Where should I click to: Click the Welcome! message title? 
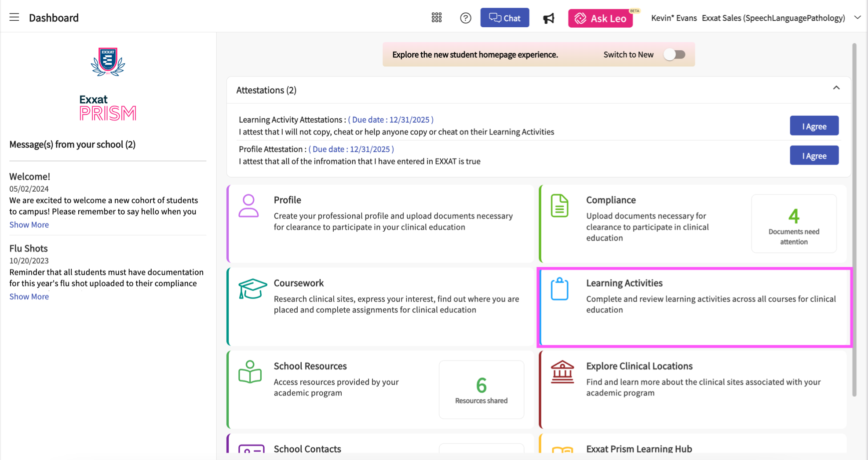pyautogui.click(x=30, y=177)
